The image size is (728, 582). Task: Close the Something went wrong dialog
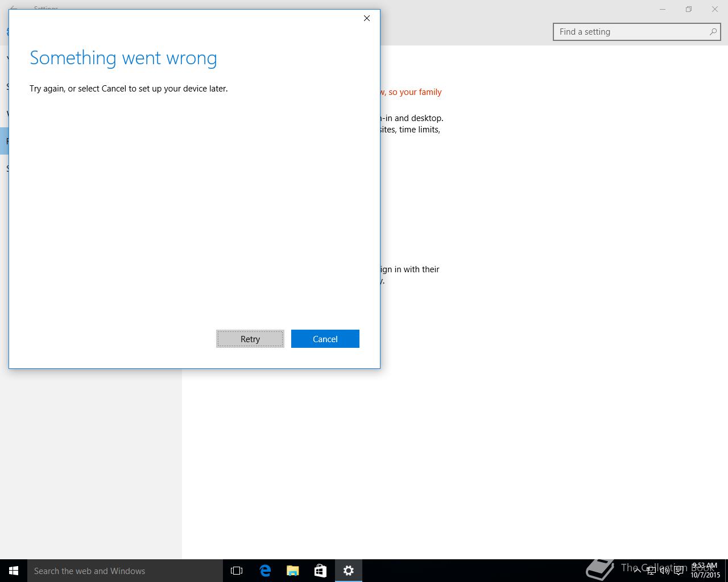pyautogui.click(x=367, y=18)
